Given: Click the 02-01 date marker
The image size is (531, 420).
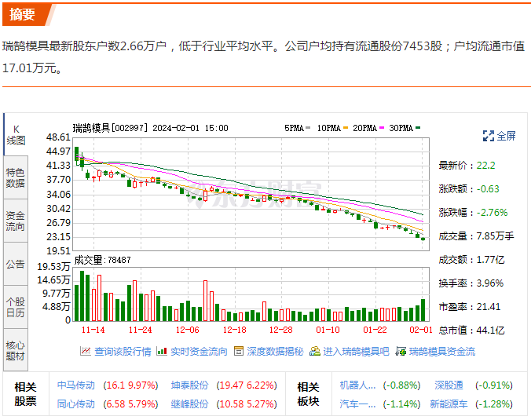Looking at the screenshot, I should point(421,330).
